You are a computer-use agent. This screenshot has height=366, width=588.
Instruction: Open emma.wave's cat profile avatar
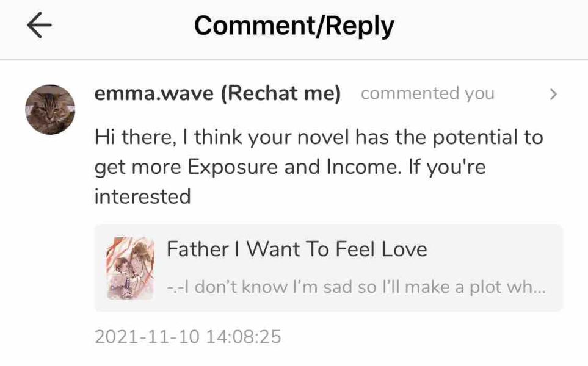click(x=50, y=110)
